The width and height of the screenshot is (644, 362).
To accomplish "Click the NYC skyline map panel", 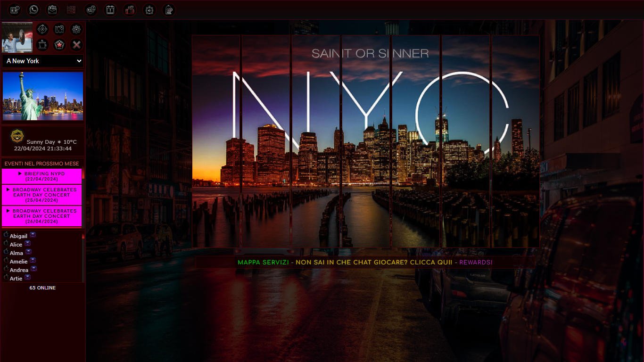I will tap(366, 141).
